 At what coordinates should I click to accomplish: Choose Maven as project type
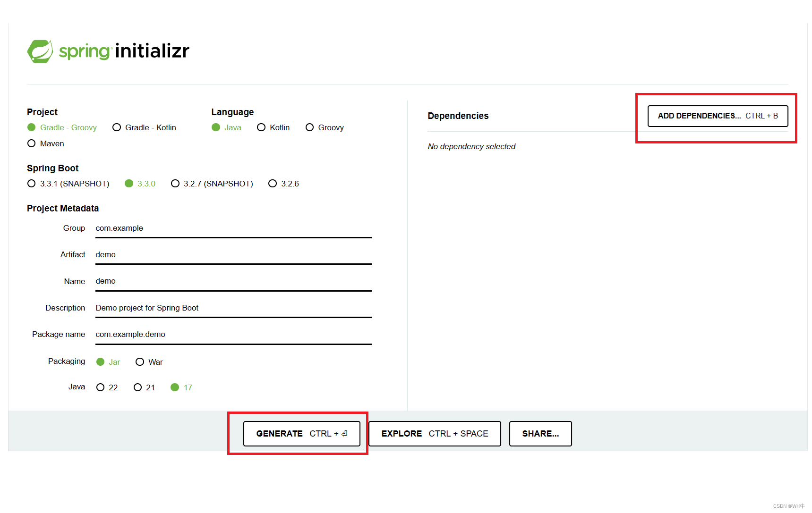[x=46, y=143]
